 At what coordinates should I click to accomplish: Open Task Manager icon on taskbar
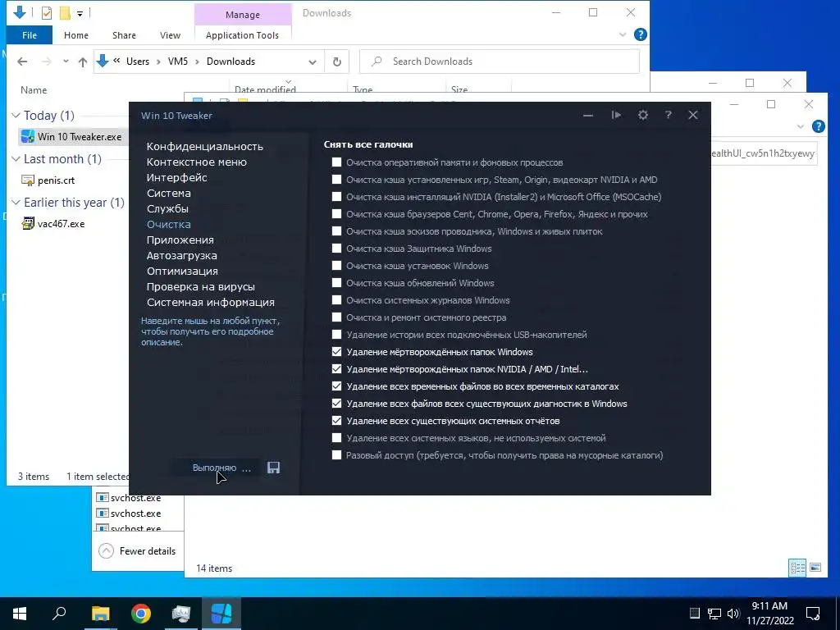pos(181,614)
